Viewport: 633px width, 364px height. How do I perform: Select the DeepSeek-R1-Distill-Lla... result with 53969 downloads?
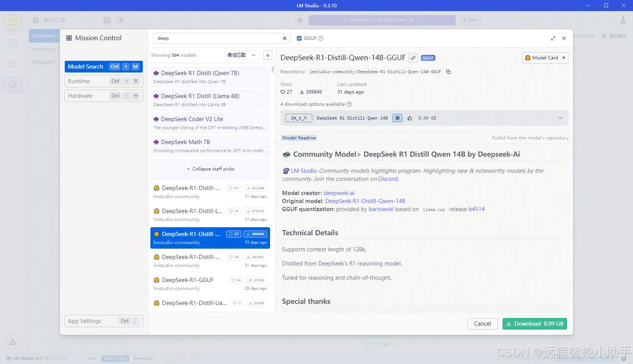210,303
